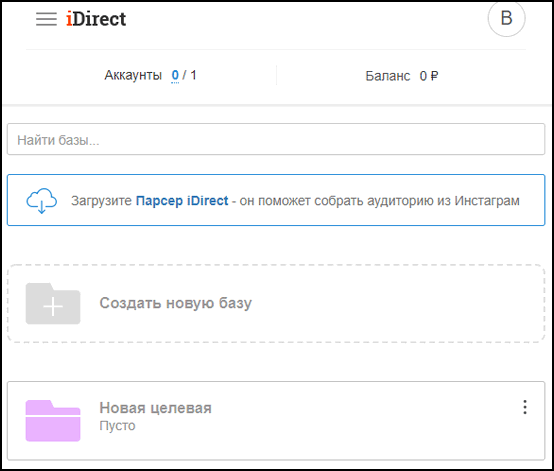Click the Баланс 0 ₽ indicator

[402, 76]
